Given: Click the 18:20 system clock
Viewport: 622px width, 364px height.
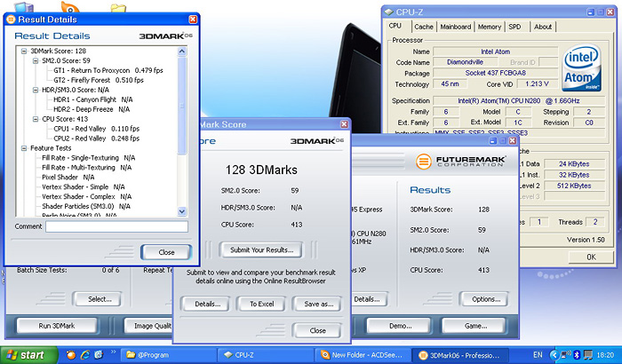Looking at the screenshot, I should point(605,355).
